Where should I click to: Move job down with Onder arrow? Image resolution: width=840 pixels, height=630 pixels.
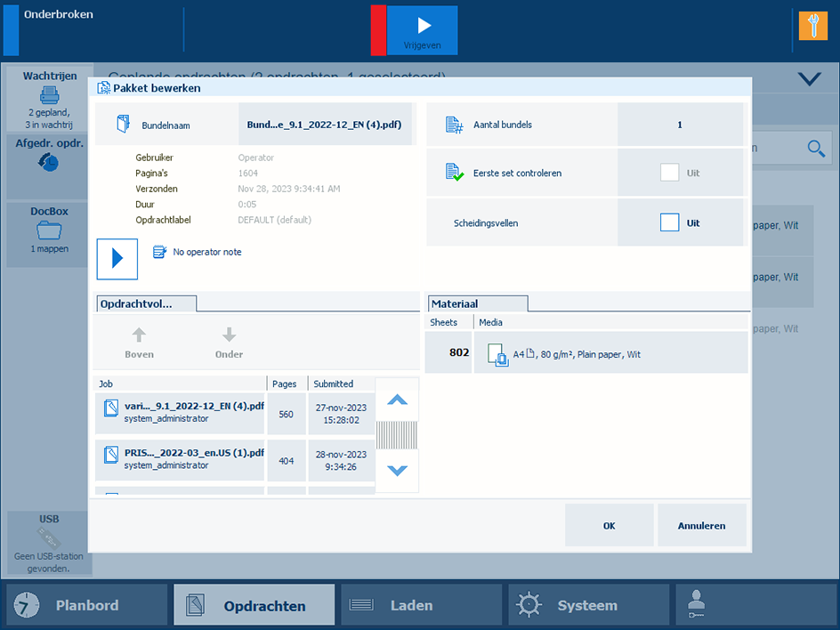click(229, 343)
